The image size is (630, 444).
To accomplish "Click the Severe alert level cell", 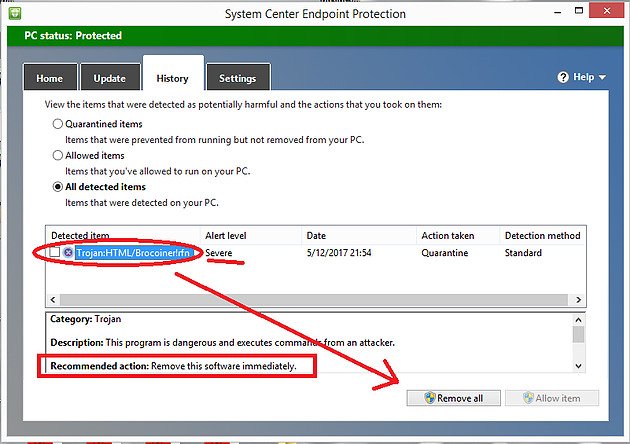I will click(219, 253).
